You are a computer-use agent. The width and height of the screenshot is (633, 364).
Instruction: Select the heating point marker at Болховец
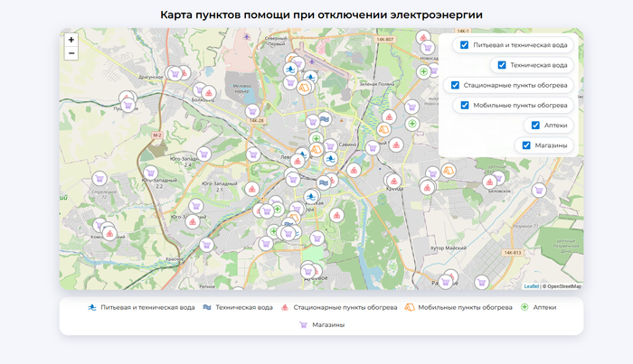click(209, 93)
